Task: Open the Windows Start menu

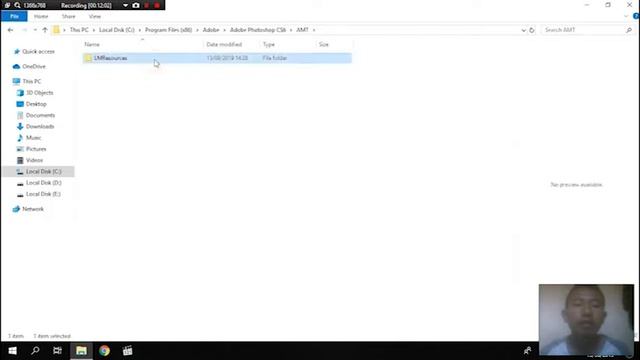Action: pos(12,351)
